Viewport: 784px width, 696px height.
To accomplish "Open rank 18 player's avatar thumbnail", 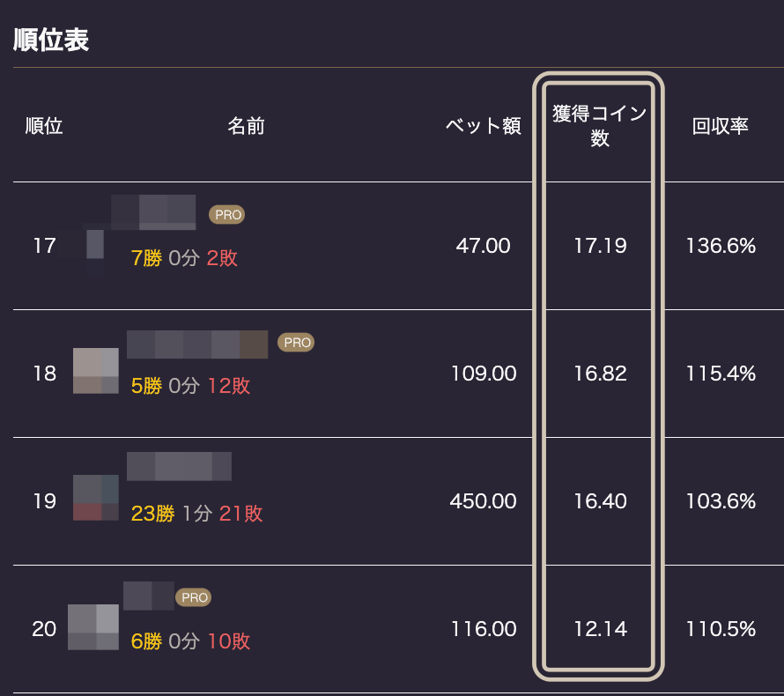I will pos(96,371).
